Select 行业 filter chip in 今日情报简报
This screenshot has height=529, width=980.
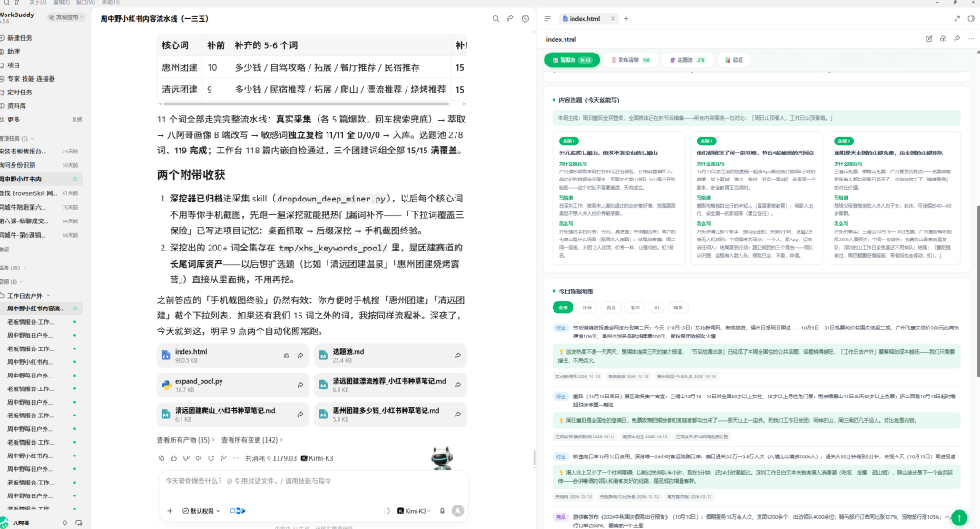coord(586,308)
